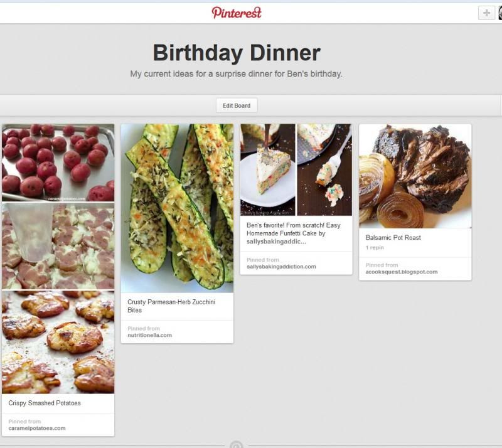Open the Balsamic Pot Roast image
This screenshot has width=502, height=448.
click(415, 176)
